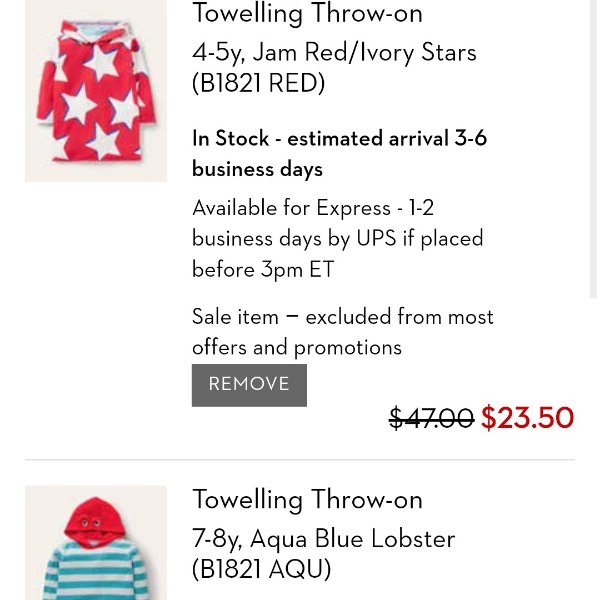Click the struck-through $47.00 original price
The image size is (600, 600).
(431, 417)
